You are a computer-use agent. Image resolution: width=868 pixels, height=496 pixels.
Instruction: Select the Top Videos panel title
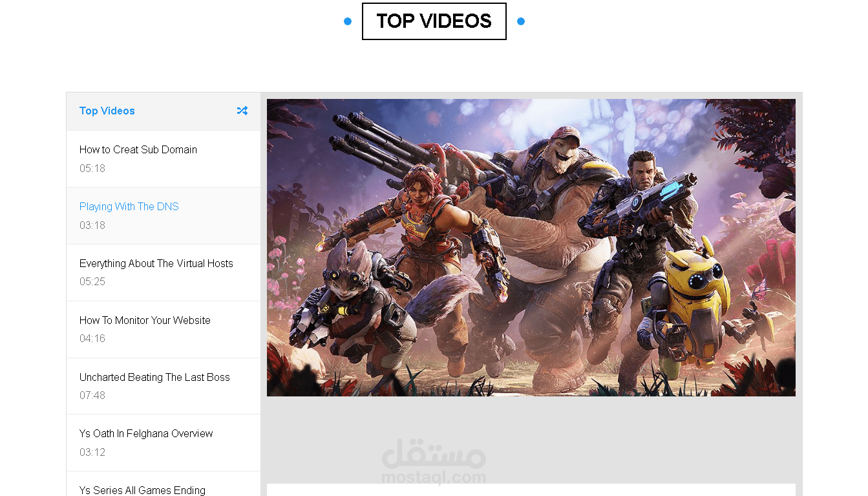(107, 111)
